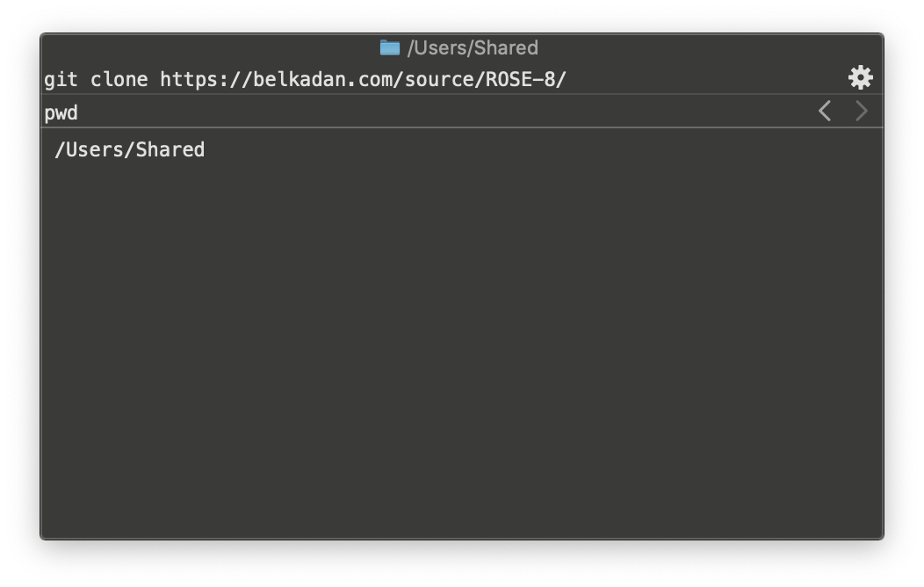The height and width of the screenshot is (587, 924).
Task: Click the back chevron on the pwd row
Action: pyautogui.click(x=824, y=111)
